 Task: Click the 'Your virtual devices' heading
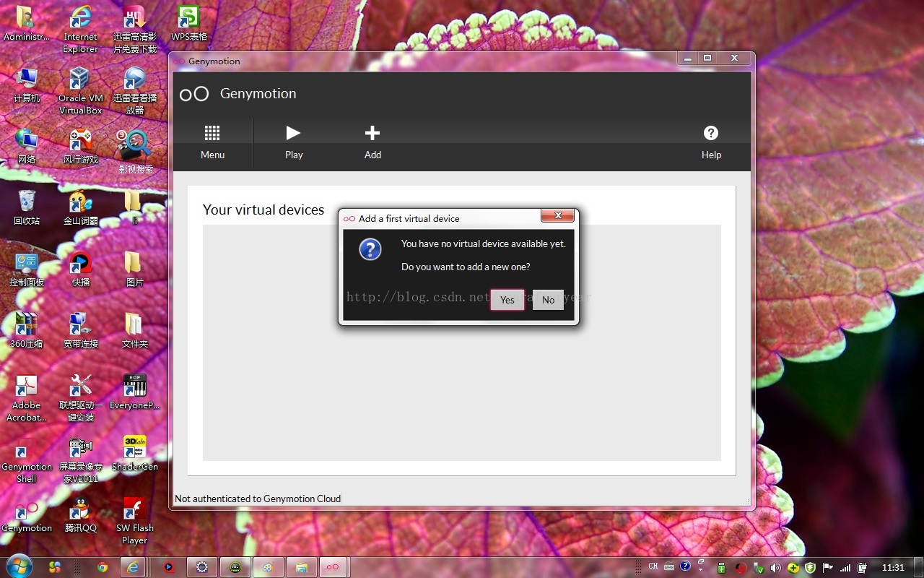(x=263, y=210)
